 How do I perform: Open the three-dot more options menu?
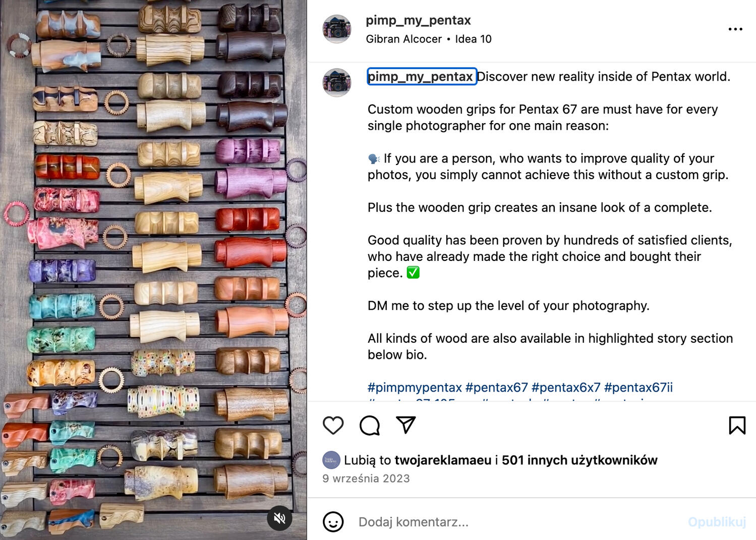[735, 29]
